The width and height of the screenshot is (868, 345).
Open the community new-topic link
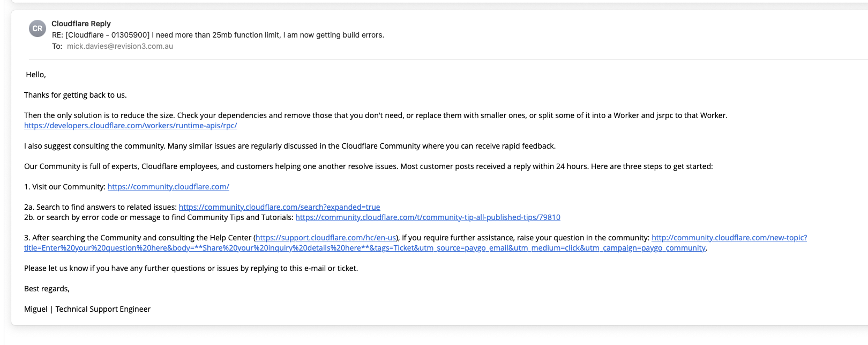click(729, 238)
